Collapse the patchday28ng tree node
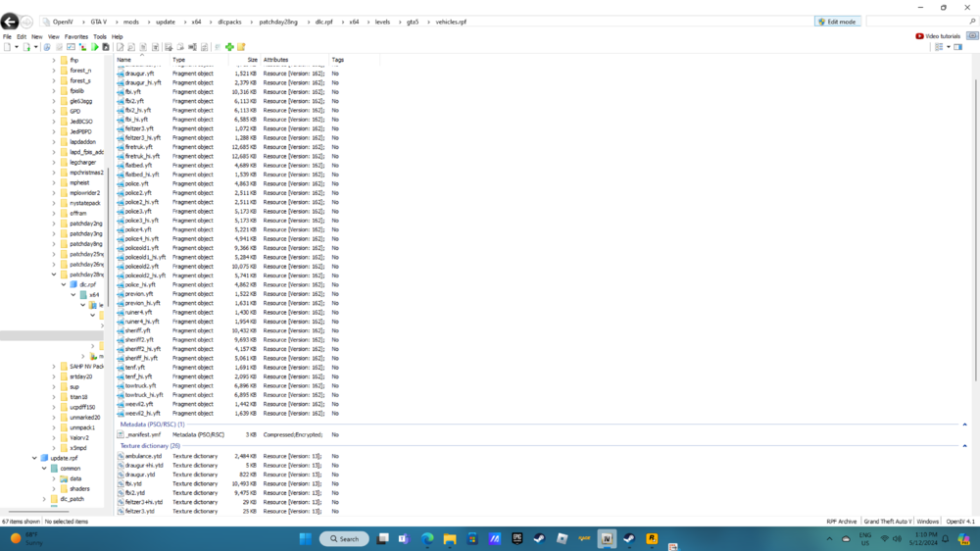 tap(54, 275)
